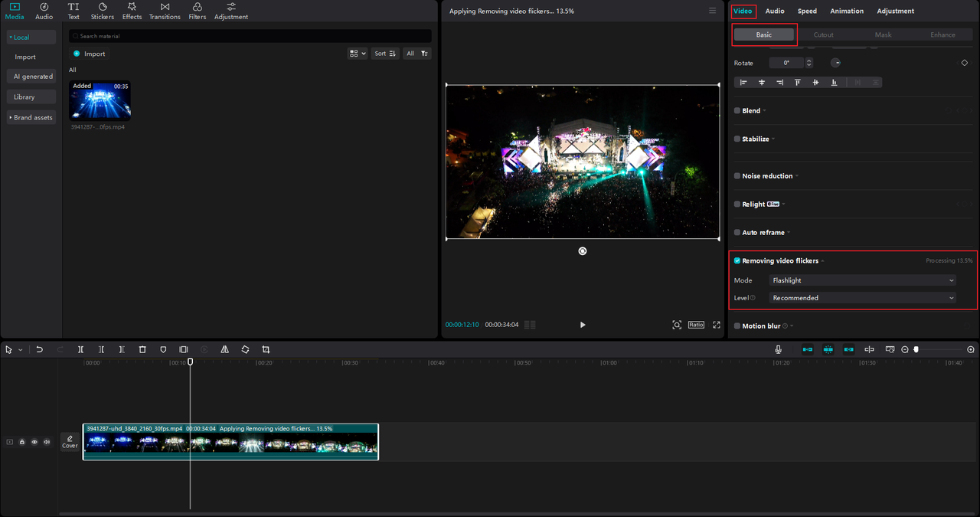Screen dimensions: 980x517
Task: Open the Filters panel
Action: (197, 11)
